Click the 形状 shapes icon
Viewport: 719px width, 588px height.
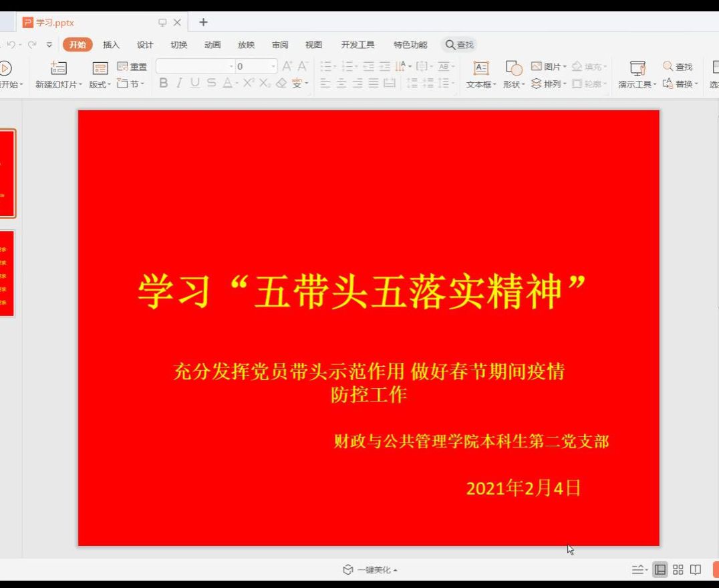(x=513, y=68)
